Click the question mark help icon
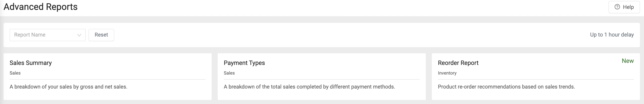The width and height of the screenshot is (644, 104). click(617, 7)
